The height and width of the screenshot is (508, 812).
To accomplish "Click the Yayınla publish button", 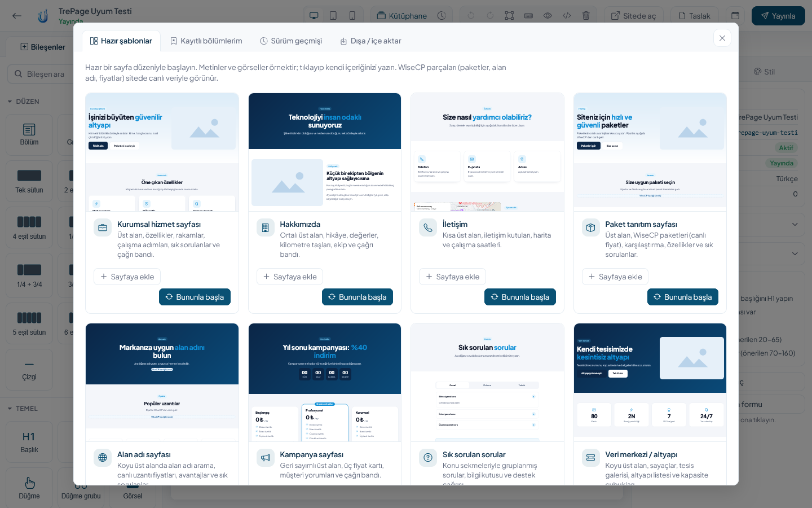I will [x=778, y=16].
